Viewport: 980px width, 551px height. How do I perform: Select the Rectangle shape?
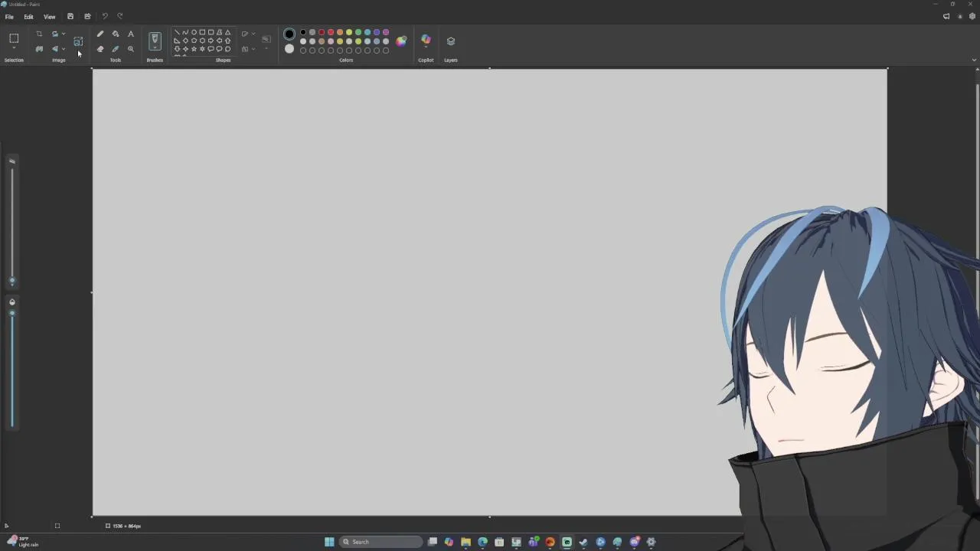tap(202, 33)
